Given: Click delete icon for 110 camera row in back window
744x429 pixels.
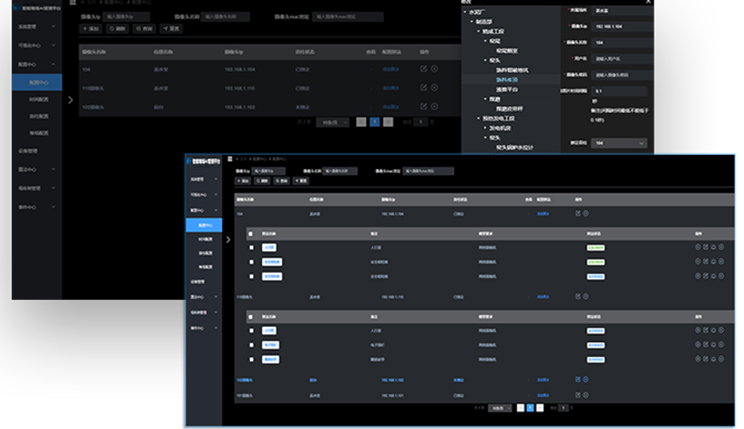Looking at the screenshot, I should click(435, 87).
